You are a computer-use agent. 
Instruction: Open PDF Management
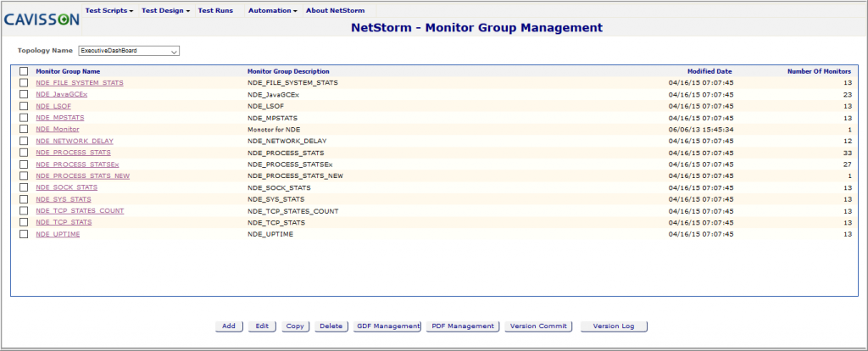pos(463,326)
